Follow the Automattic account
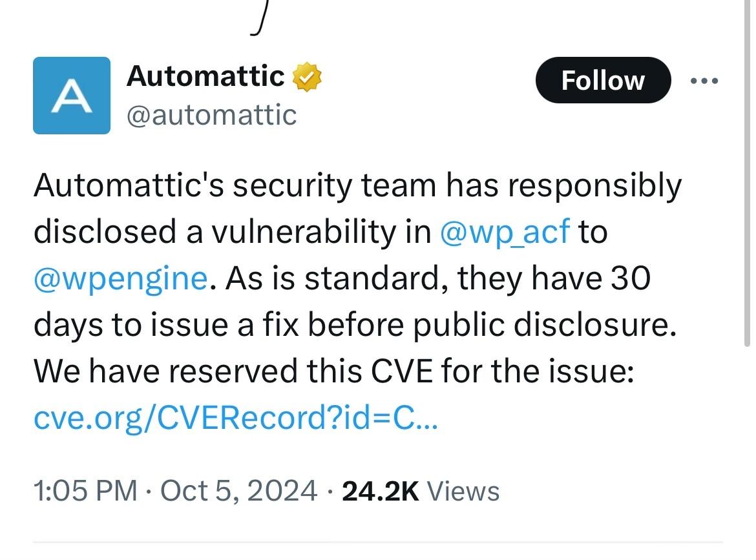Viewport: 756px width, 560px height. (x=603, y=80)
